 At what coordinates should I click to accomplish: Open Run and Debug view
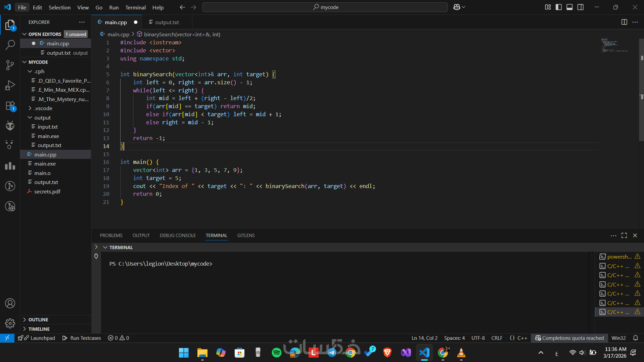[10, 85]
